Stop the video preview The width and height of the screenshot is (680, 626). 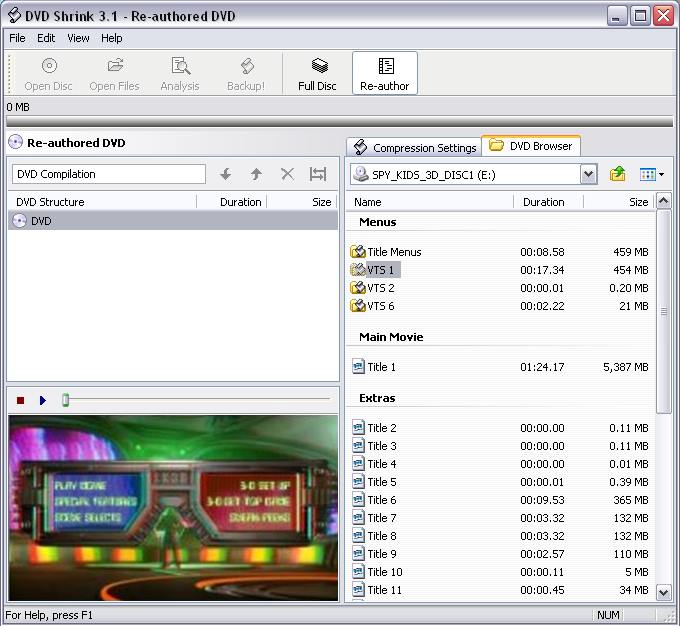[20, 400]
